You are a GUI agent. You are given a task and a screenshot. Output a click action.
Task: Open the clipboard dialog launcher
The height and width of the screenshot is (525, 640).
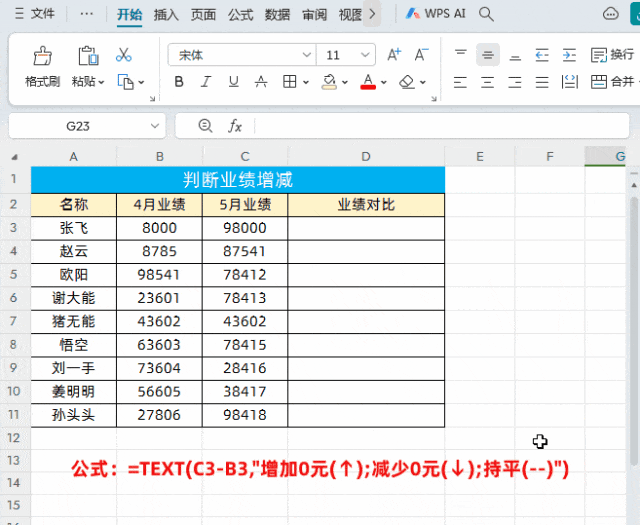tap(152, 99)
